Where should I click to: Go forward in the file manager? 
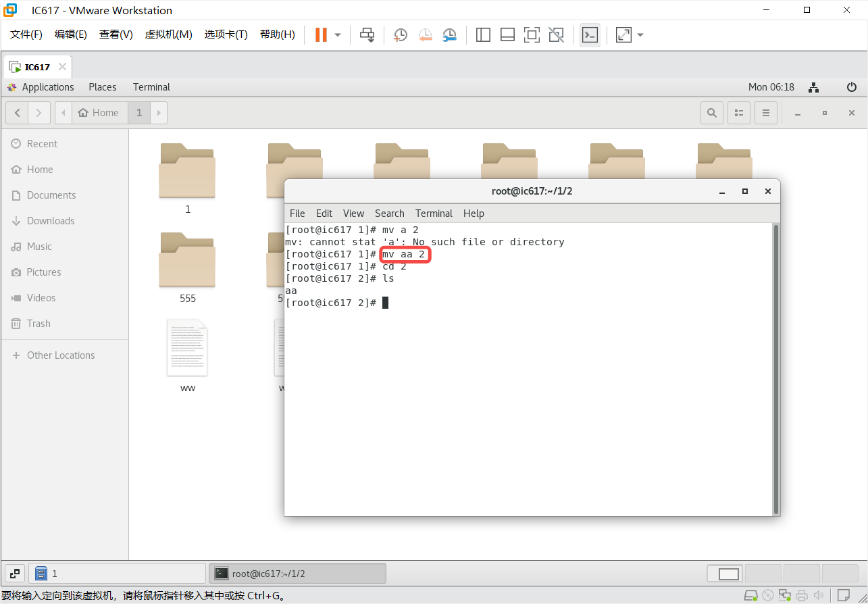tap(39, 113)
